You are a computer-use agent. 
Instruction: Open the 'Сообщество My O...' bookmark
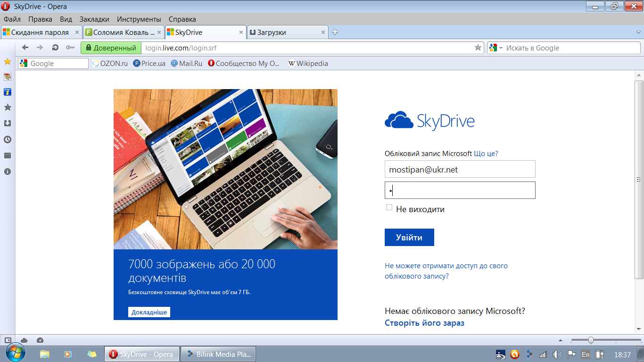pyautogui.click(x=244, y=63)
